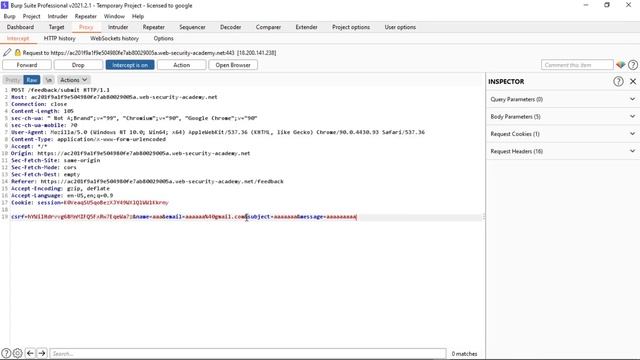The height and width of the screenshot is (360, 640).
Task: Go to previous search match arrow
Action: click(30, 353)
